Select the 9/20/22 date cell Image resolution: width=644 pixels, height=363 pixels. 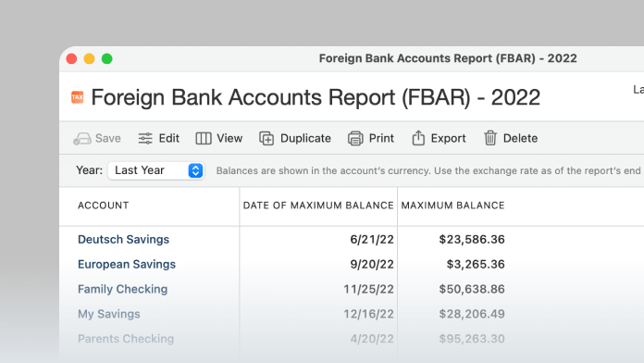point(372,264)
